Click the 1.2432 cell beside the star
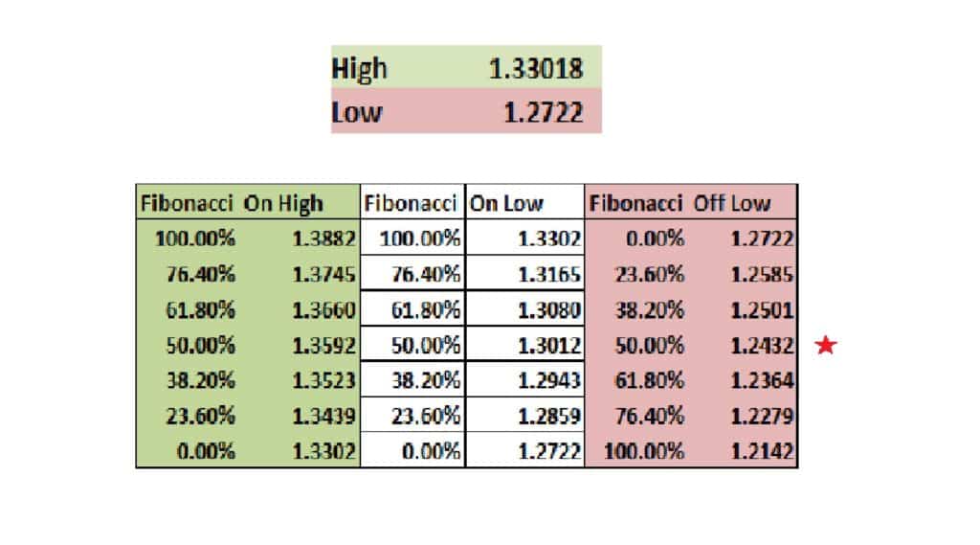 coord(762,346)
